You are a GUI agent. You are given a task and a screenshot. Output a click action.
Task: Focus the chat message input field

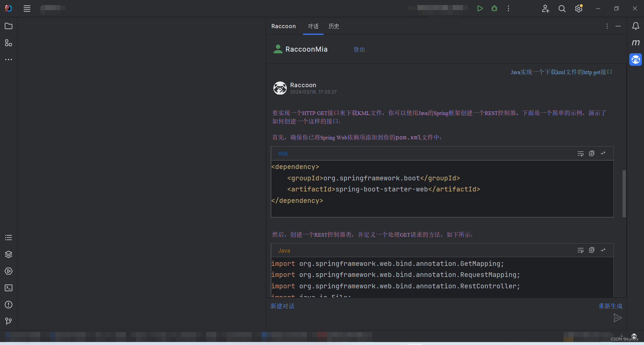point(439,319)
